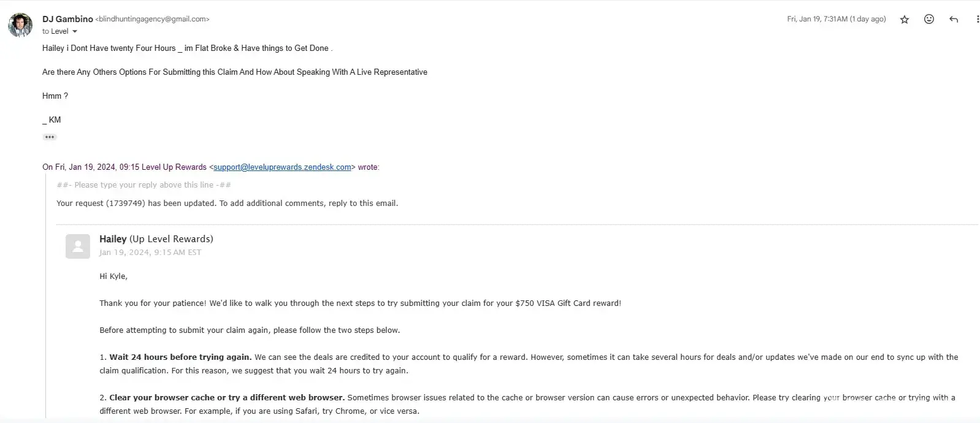Click the name Hailey in quoted reply
980x423 pixels.
tap(113, 239)
